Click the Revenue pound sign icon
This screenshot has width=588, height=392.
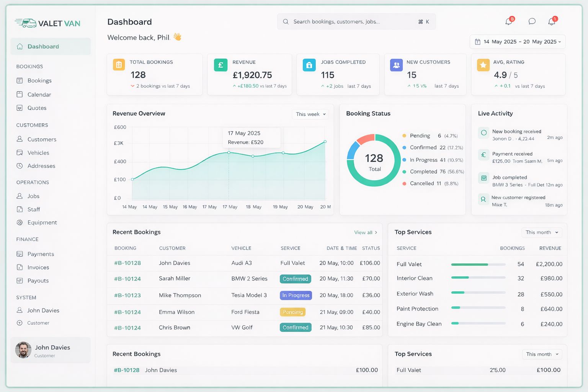[220, 65]
